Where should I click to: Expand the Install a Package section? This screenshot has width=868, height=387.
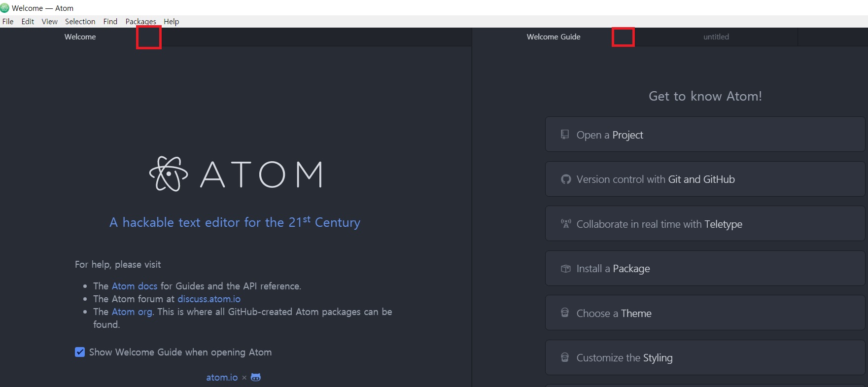(x=705, y=268)
